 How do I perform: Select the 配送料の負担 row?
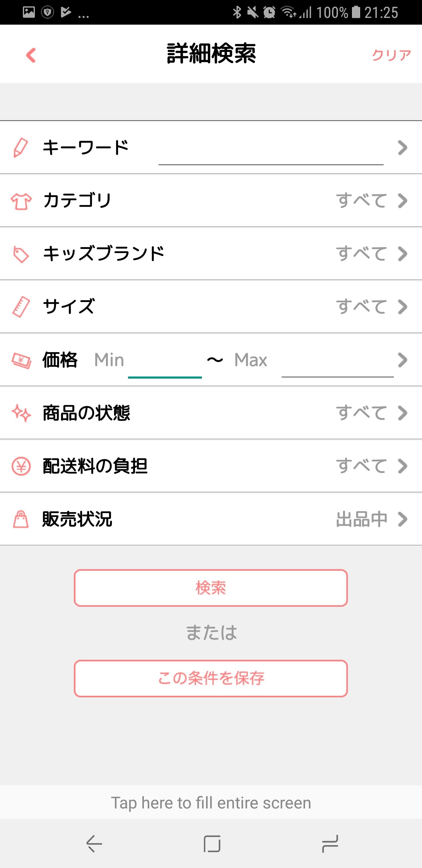[x=211, y=466]
